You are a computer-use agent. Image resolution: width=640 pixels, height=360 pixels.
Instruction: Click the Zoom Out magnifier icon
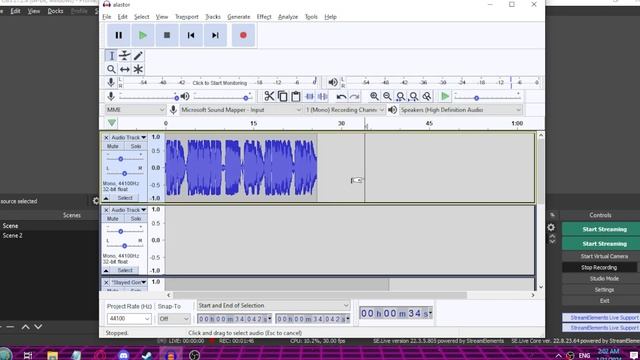387,96
